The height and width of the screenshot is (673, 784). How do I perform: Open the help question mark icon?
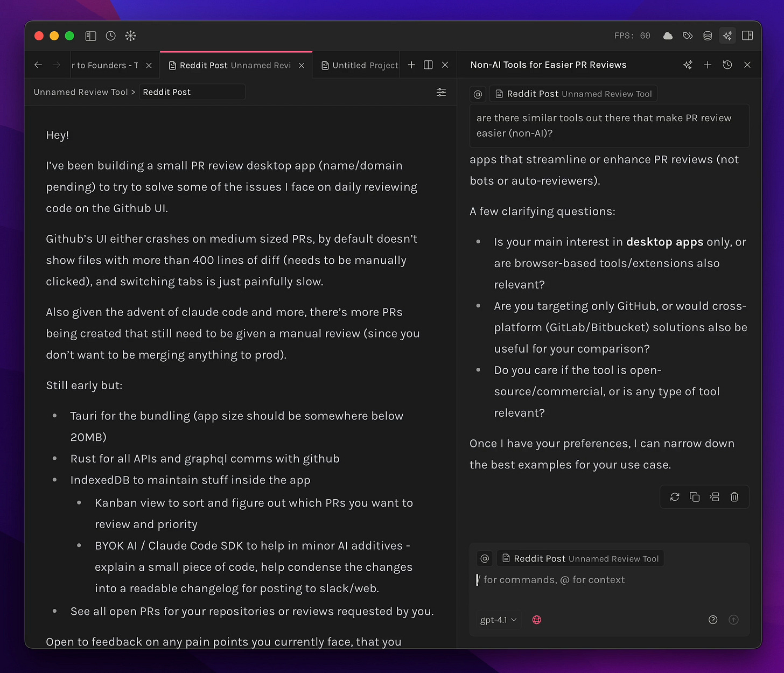tap(713, 620)
